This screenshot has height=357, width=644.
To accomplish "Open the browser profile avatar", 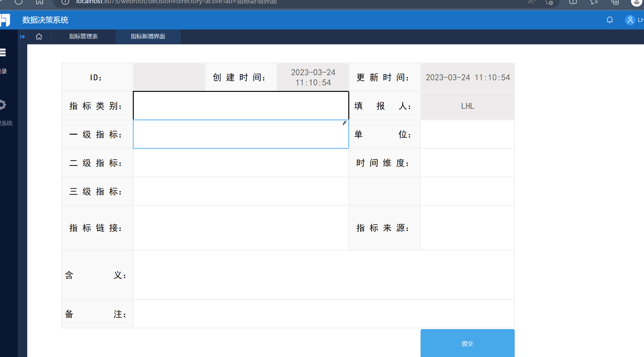I will (x=636, y=2).
